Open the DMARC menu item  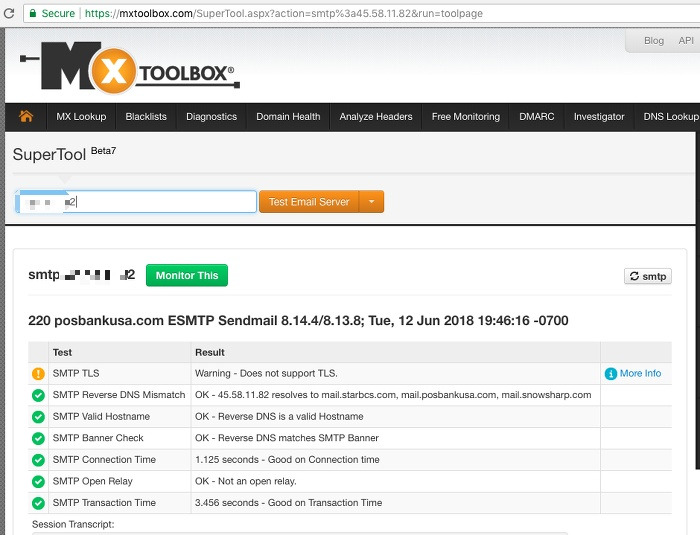pos(537,117)
